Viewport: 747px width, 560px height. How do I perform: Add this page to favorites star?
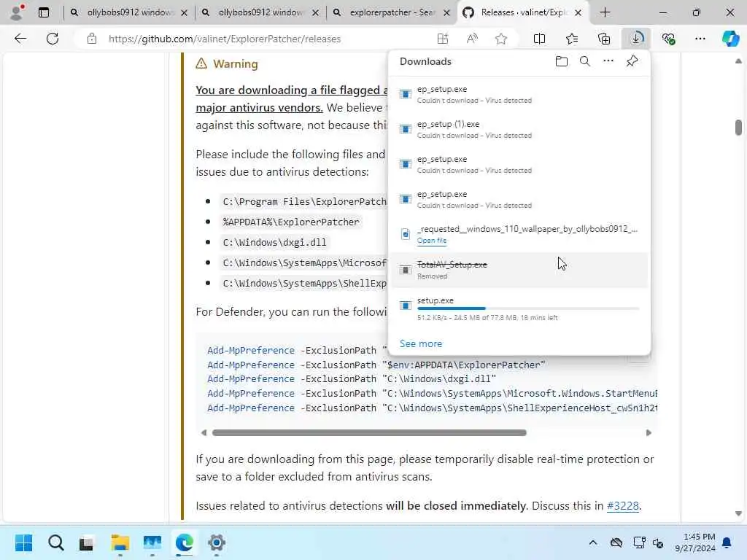(500, 39)
